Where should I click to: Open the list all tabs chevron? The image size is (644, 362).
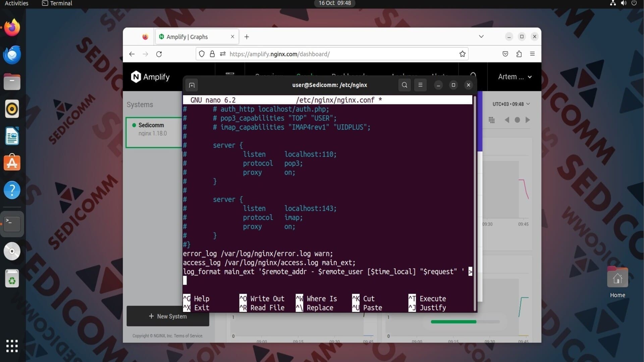tap(481, 37)
